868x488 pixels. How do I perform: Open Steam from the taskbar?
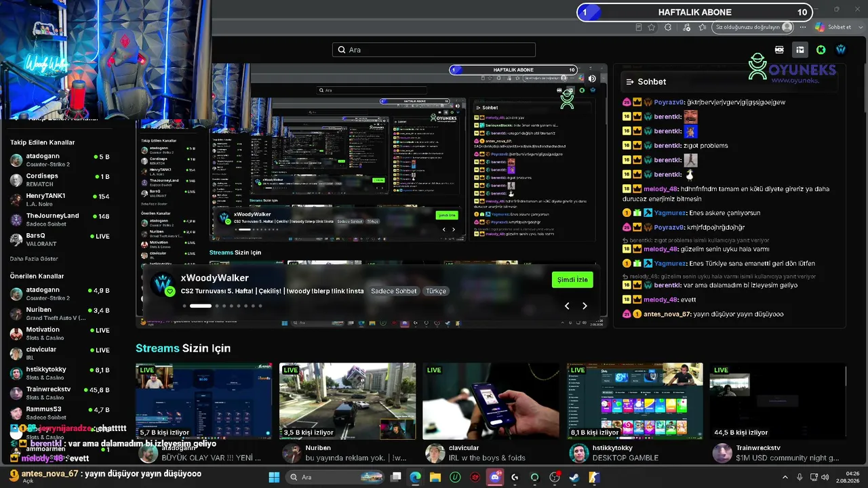574,477
